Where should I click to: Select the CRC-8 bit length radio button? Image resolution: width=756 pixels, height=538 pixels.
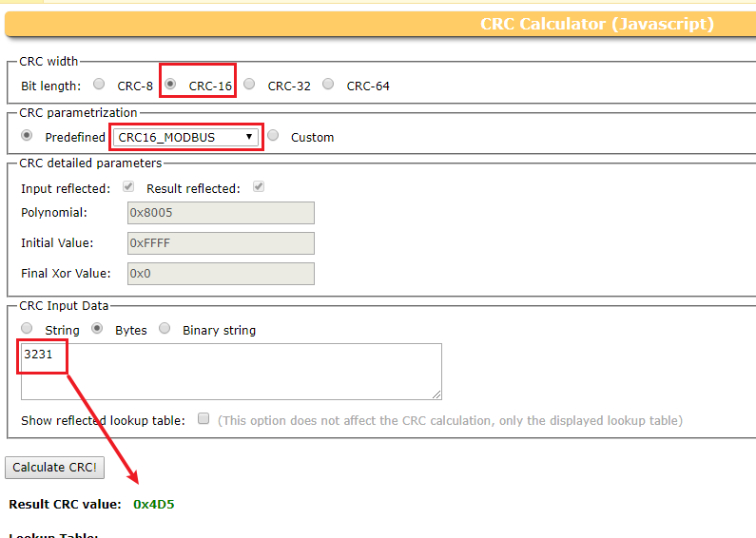pyautogui.click(x=99, y=84)
